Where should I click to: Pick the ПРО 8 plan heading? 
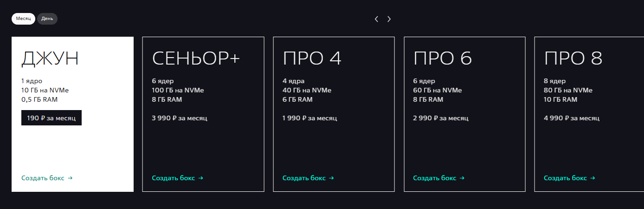pyautogui.click(x=573, y=59)
